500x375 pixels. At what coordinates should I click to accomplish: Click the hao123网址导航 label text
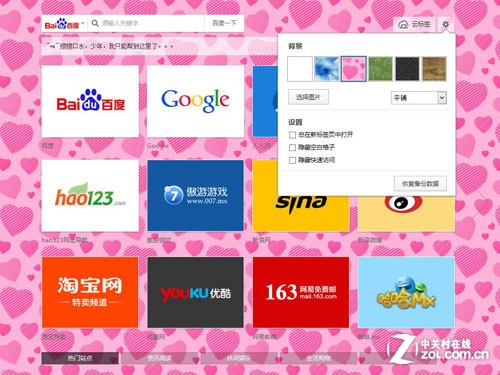(65, 240)
